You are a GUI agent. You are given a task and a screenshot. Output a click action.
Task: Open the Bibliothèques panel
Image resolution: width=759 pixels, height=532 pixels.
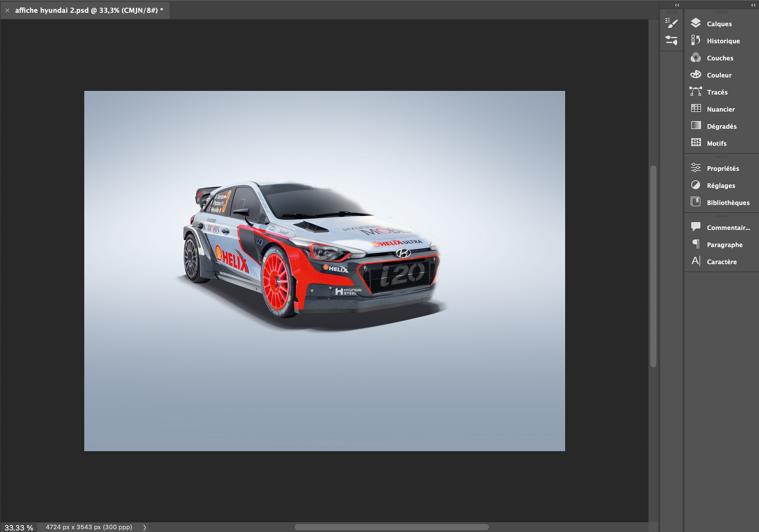tap(728, 202)
